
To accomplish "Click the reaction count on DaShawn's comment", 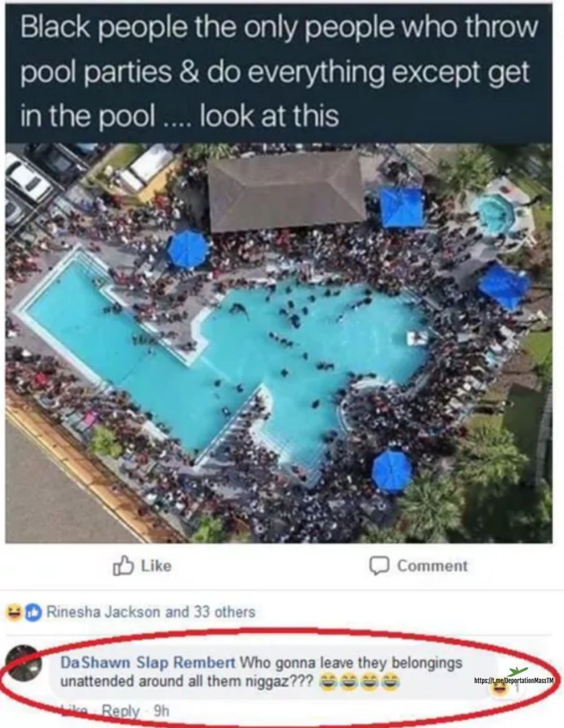I will pos(518,689).
